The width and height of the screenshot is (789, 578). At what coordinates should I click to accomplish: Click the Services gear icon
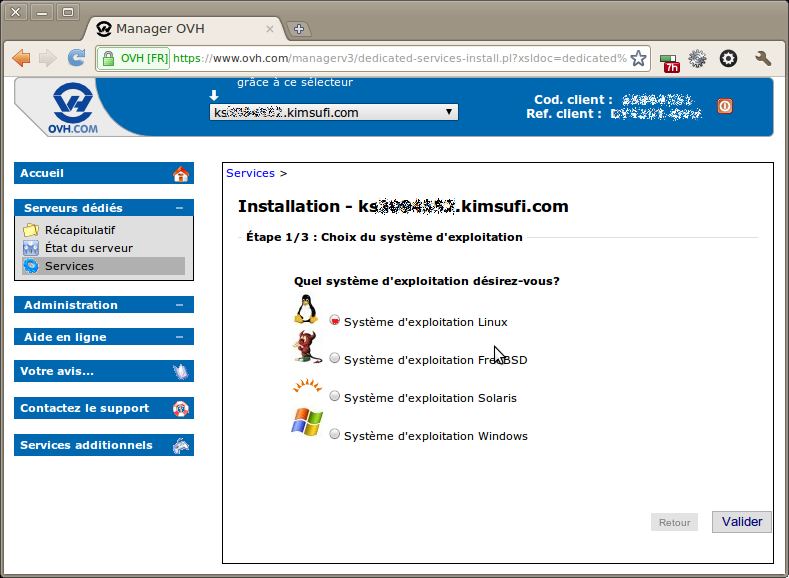[31, 266]
